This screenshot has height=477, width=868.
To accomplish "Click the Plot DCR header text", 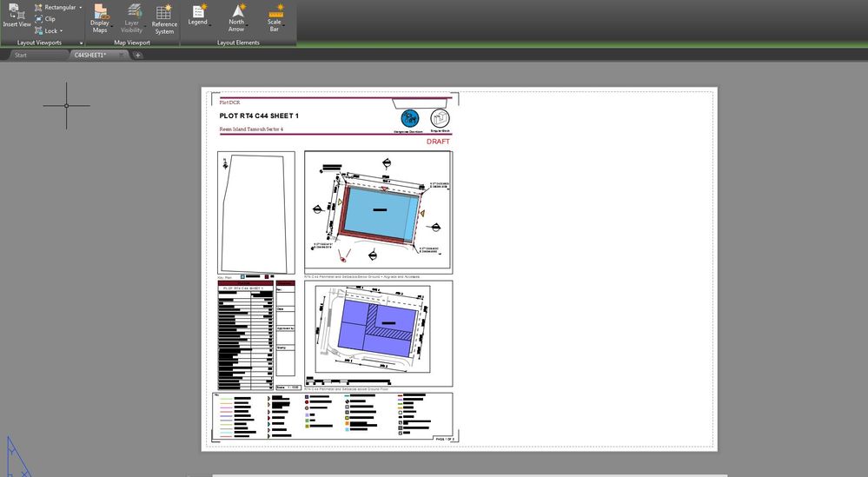I will (229, 103).
